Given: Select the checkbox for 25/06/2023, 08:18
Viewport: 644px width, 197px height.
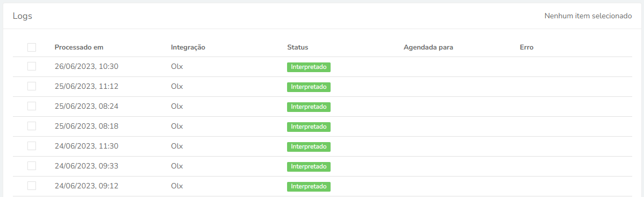Looking at the screenshot, I should (x=32, y=126).
